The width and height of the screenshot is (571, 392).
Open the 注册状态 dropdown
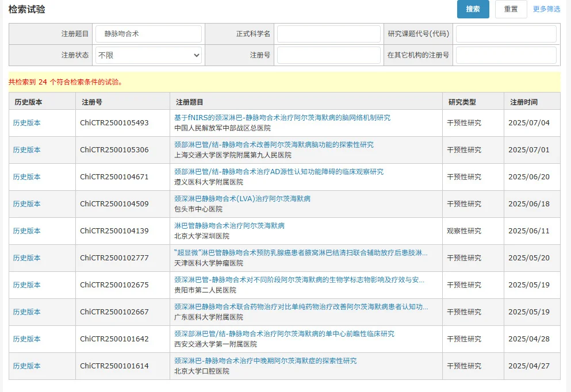[148, 55]
